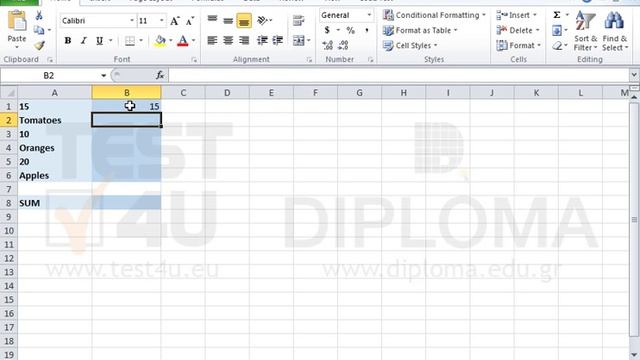
Task: Open Find & Select menu
Action: [615, 31]
